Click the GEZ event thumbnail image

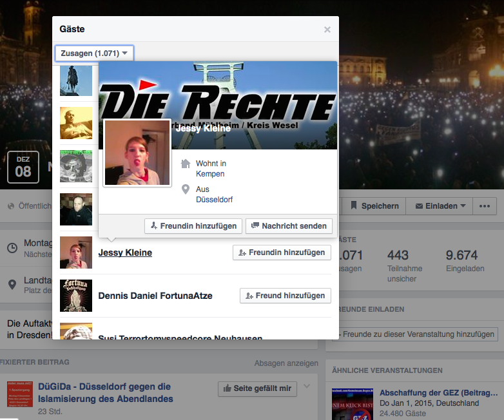click(353, 404)
